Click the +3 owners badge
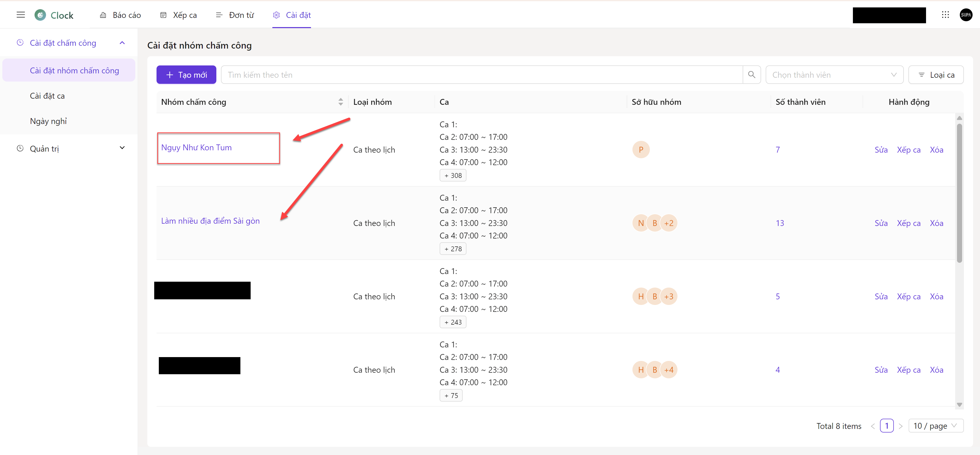This screenshot has width=980, height=455. pyautogui.click(x=669, y=297)
